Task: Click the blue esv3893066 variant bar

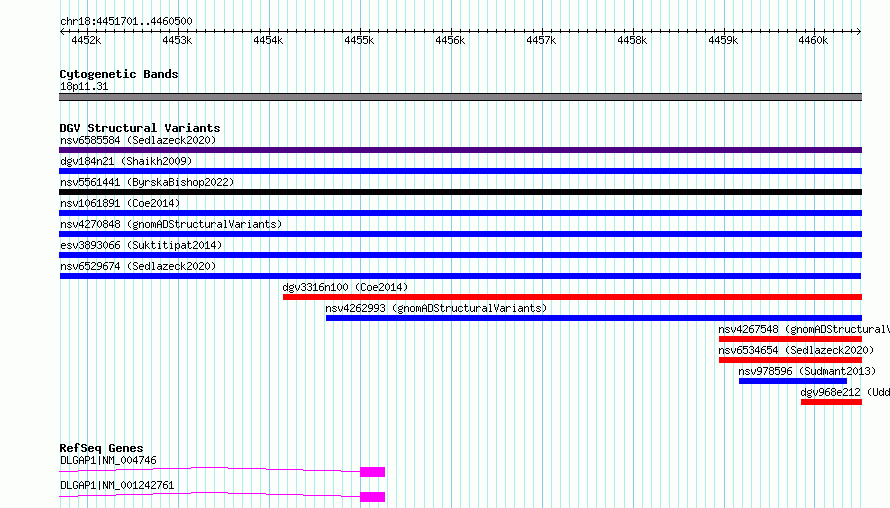Action: click(x=460, y=255)
